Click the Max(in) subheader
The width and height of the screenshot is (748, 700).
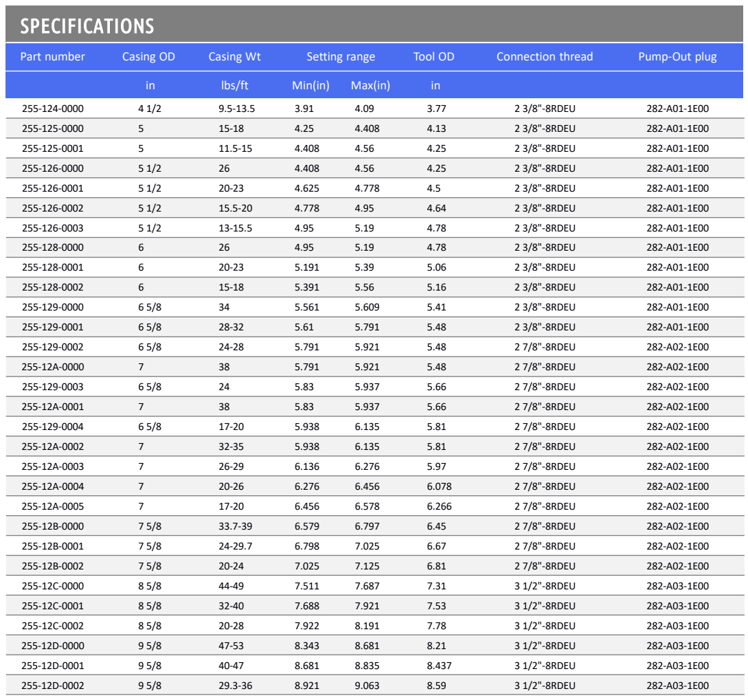370,85
